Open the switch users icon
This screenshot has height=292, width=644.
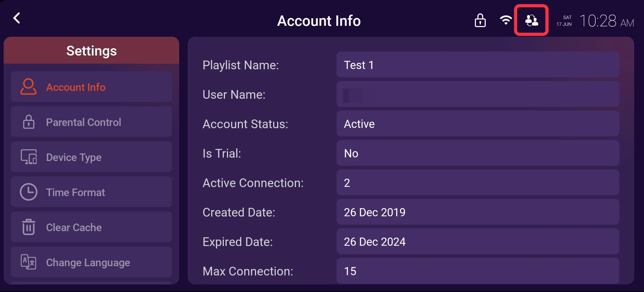coord(531,20)
